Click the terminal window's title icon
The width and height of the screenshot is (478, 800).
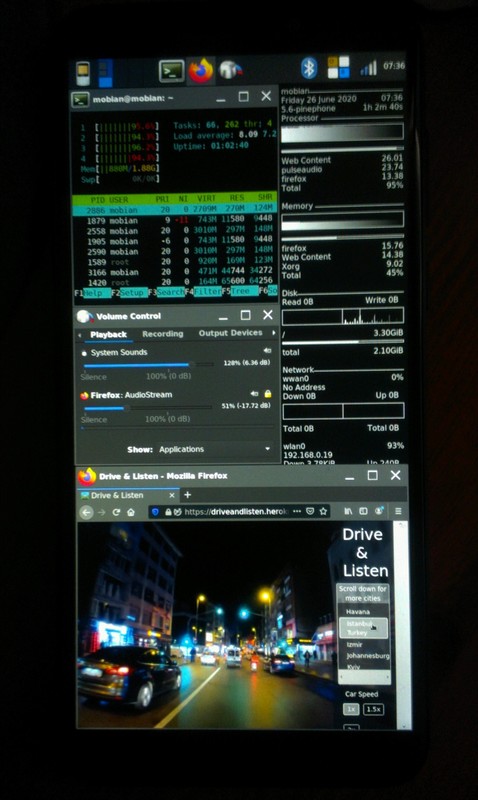[81, 99]
